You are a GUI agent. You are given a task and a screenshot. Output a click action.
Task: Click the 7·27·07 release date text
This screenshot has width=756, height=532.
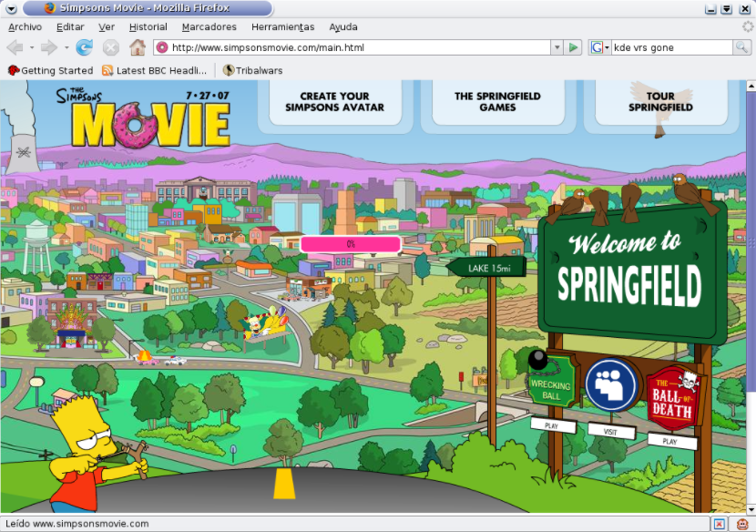(208, 96)
